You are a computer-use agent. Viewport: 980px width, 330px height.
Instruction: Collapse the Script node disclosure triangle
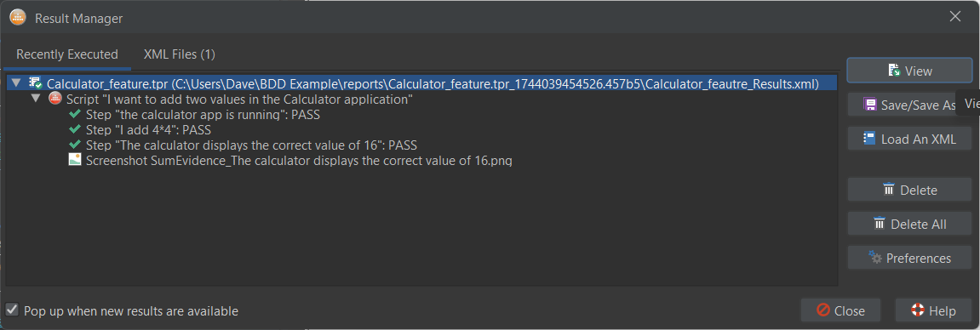click(x=36, y=99)
